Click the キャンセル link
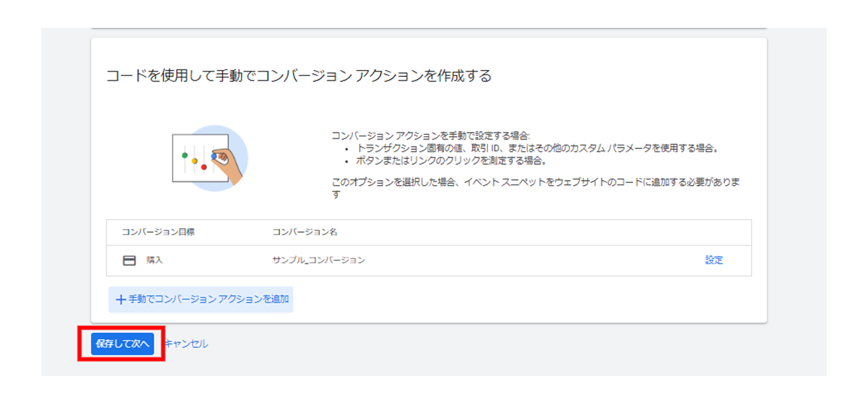This screenshot has width=868, height=403. point(186,343)
